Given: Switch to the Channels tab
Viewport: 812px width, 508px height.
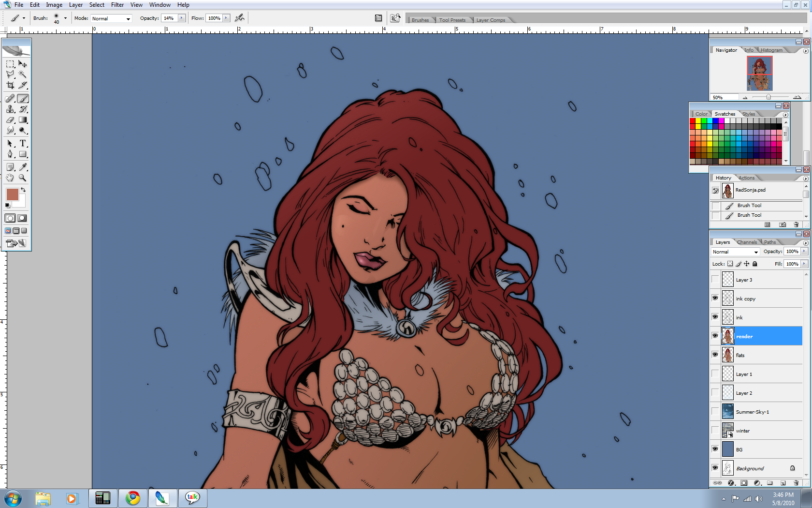Looking at the screenshot, I should 747,242.
